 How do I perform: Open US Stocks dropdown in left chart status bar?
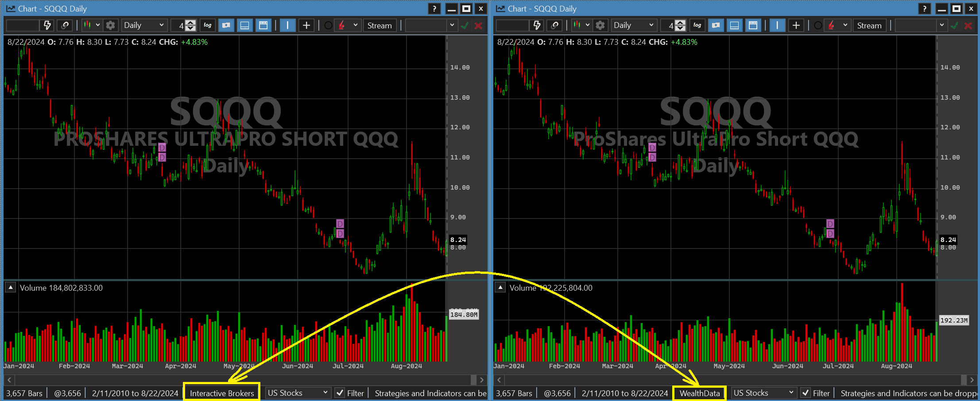(298, 393)
